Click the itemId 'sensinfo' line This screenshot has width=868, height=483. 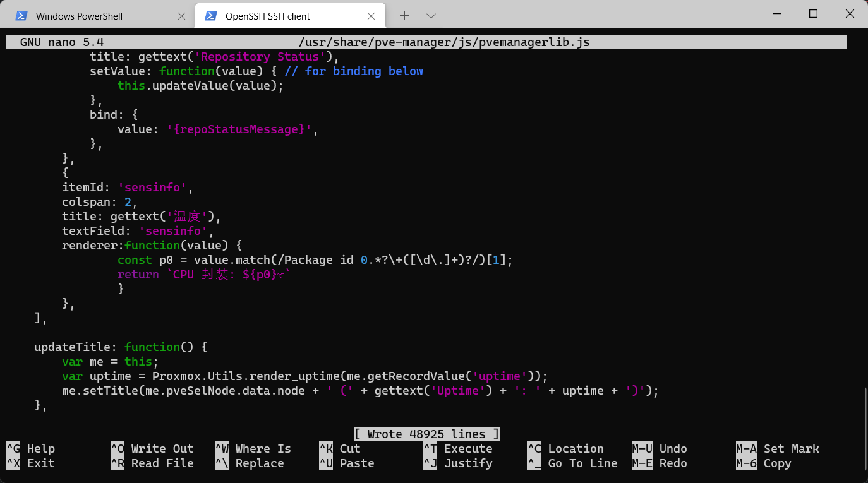coord(127,188)
